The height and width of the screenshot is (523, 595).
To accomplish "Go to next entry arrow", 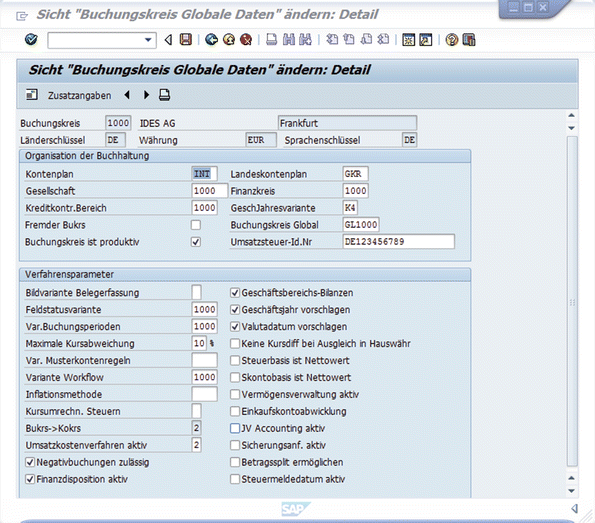I will tap(146, 95).
